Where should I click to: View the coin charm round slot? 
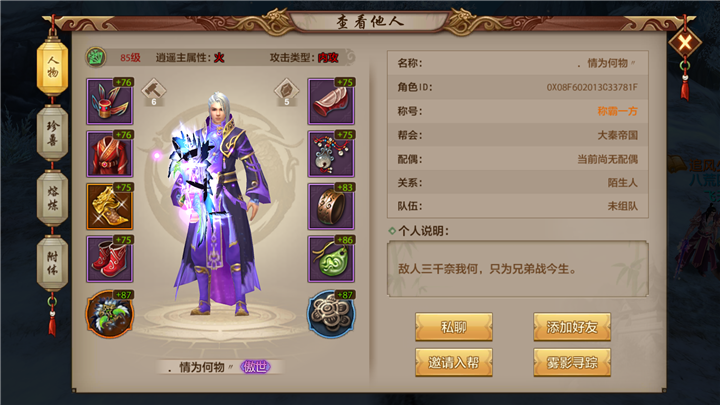[x=331, y=314]
